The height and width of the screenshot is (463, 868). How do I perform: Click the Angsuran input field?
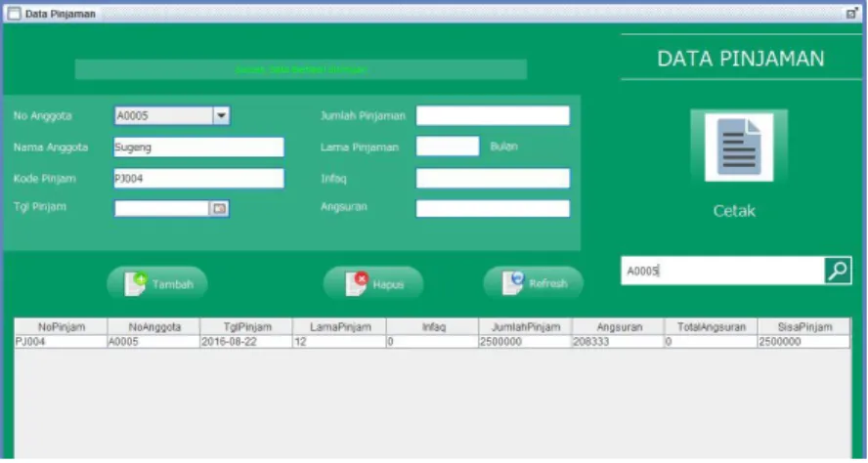point(493,208)
